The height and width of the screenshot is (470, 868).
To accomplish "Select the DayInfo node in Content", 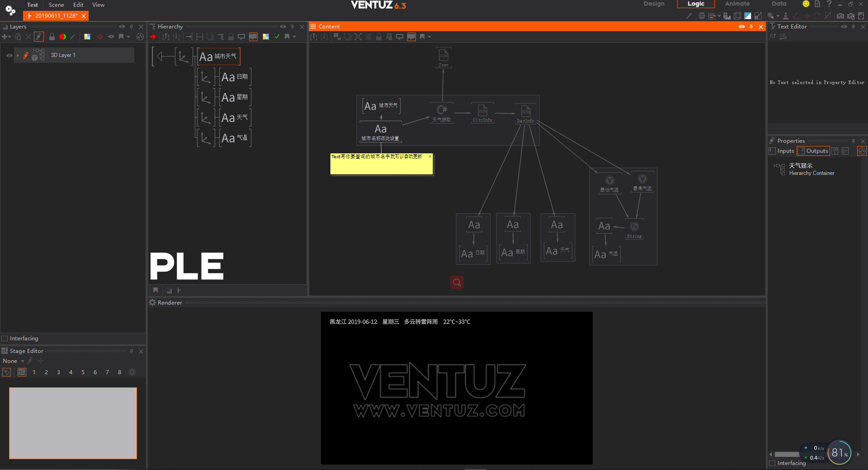I will click(x=526, y=114).
